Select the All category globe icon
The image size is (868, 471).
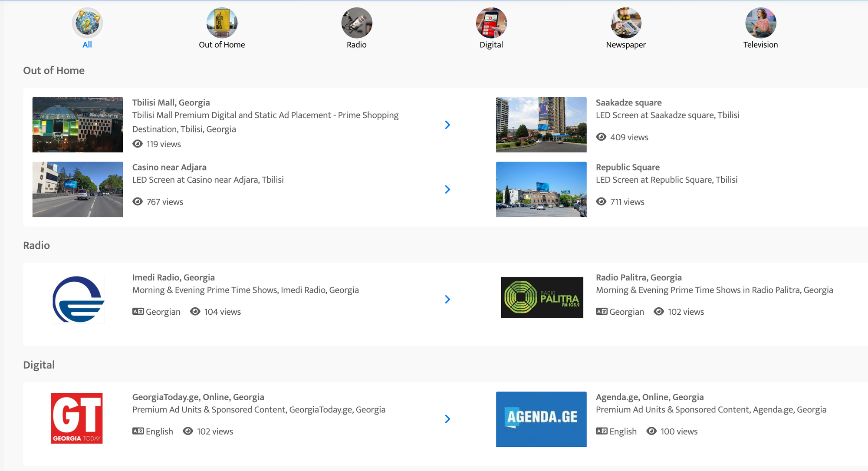tap(87, 23)
